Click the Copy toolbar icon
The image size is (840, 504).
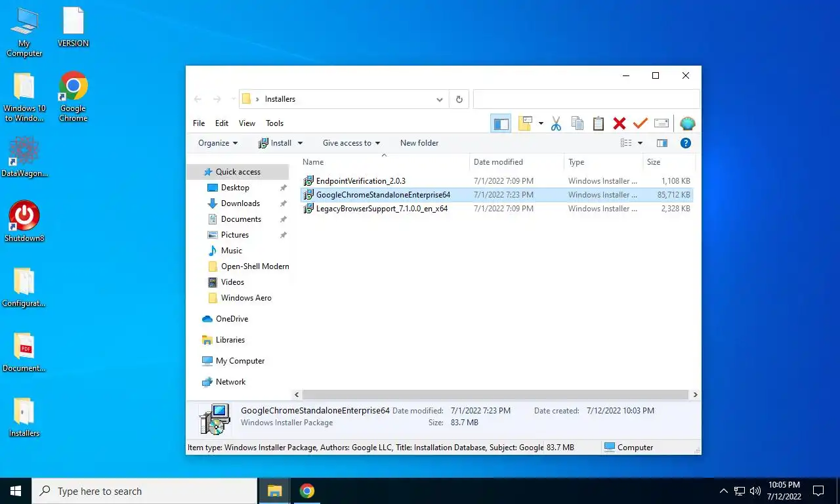(x=577, y=123)
